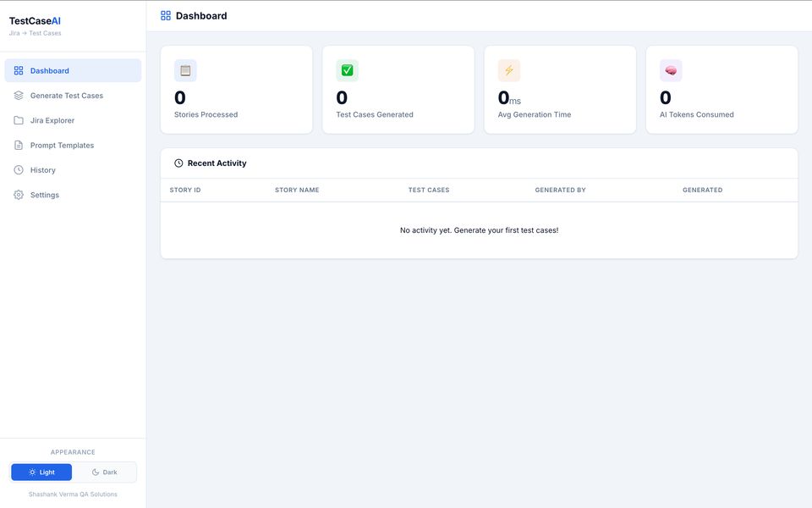Switch appearance to Dark mode

click(104, 472)
